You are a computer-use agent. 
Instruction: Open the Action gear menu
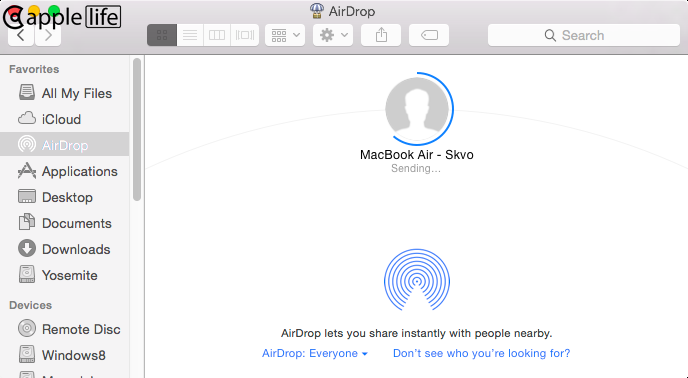coord(333,35)
